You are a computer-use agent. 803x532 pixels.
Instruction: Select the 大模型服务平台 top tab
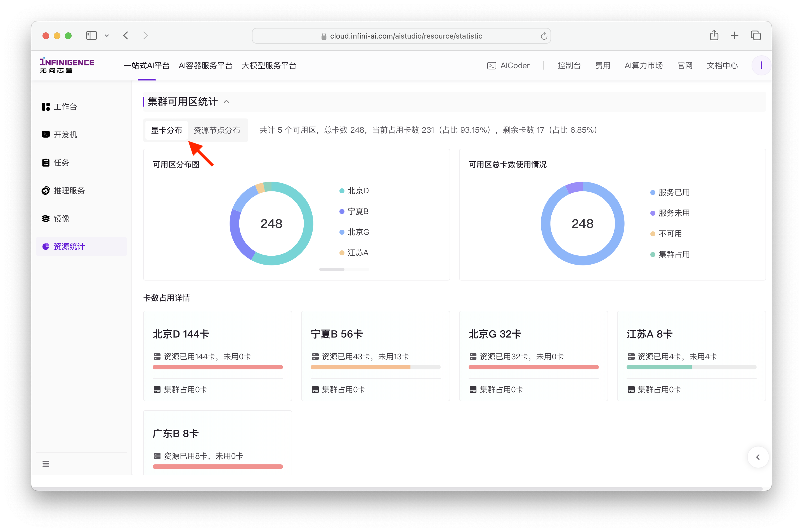point(269,65)
